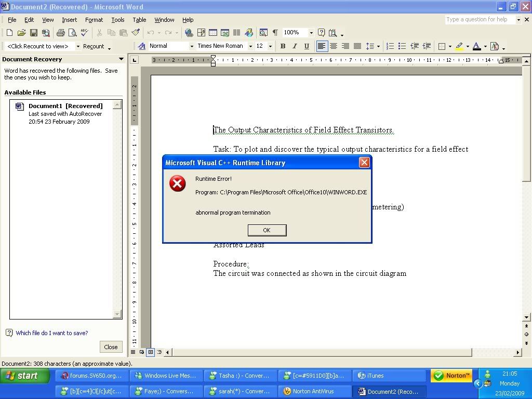
Task: Click the Paste clipboard icon
Action: click(x=124, y=33)
